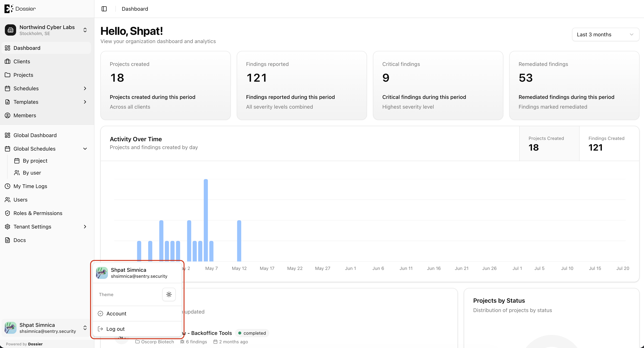Open the Members page
This screenshot has width=644, height=348.
coord(46,116)
